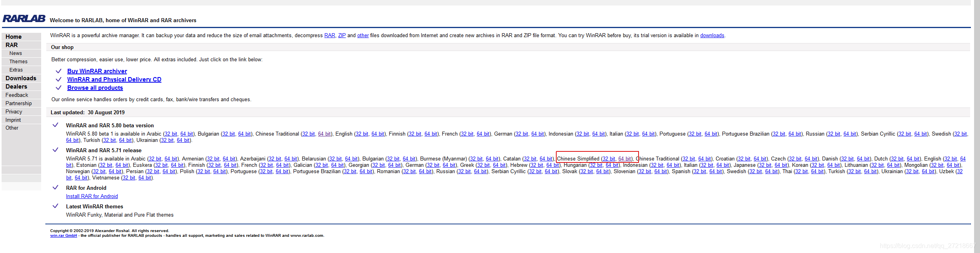Download WinRAR 5.80 beta Russian 64 bit
The width and height of the screenshot is (980, 253).
(850, 134)
